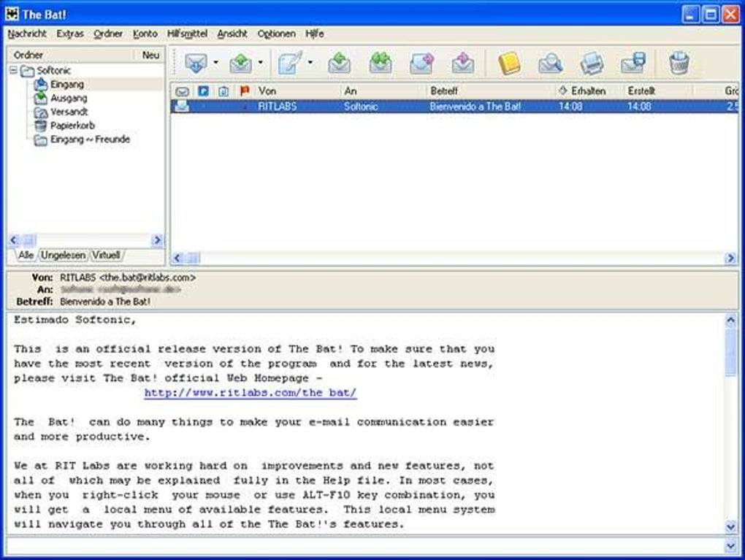
Task: Click the Print message icon
Action: click(592, 64)
